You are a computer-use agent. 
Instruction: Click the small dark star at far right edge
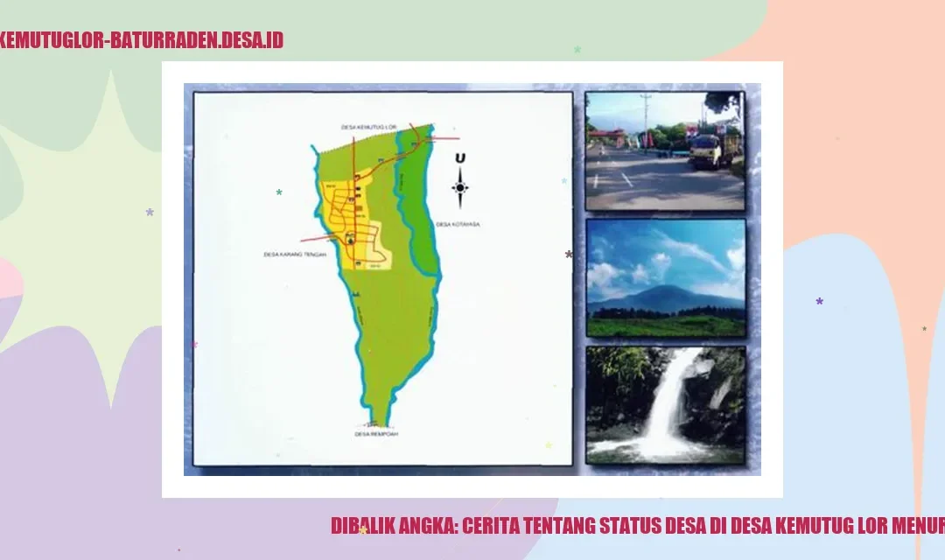tap(924, 329)
